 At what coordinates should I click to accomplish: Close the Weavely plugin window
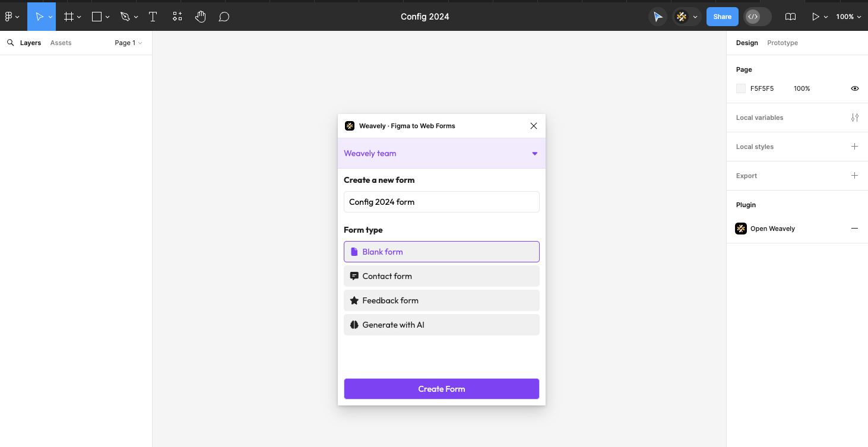pyautogui.click(x=534, y=126)
